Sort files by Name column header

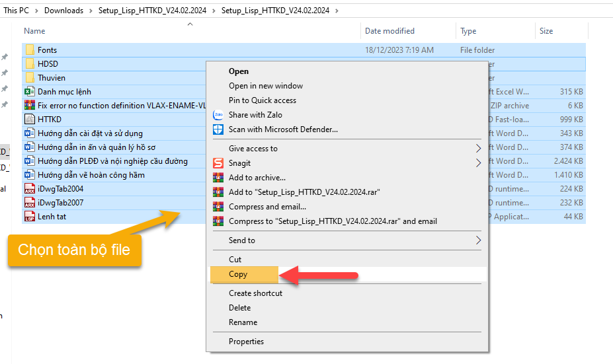34,31
